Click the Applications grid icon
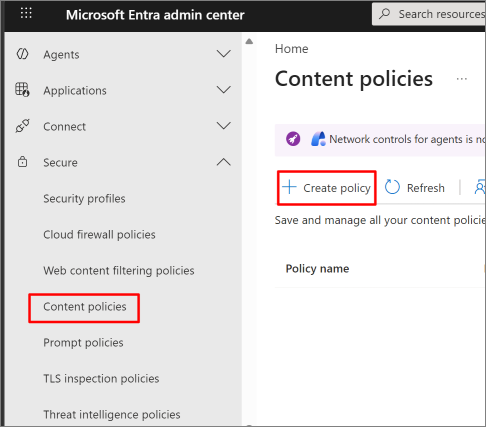486x427 pixels. pos(22,90)
